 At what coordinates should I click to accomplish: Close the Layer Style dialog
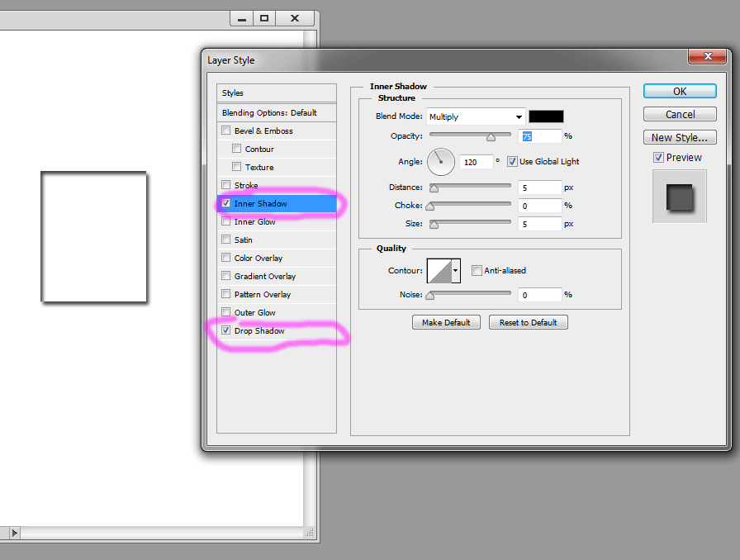[707, 56]
